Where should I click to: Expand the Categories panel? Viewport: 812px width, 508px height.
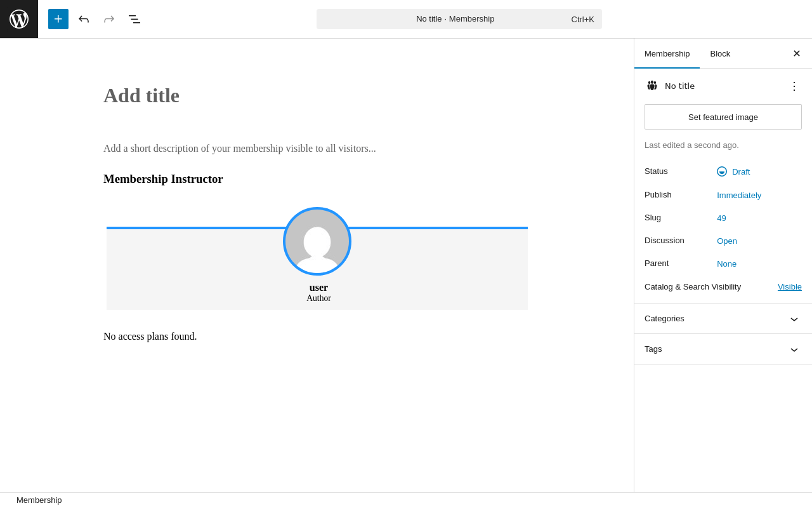[x=794, y=319]
